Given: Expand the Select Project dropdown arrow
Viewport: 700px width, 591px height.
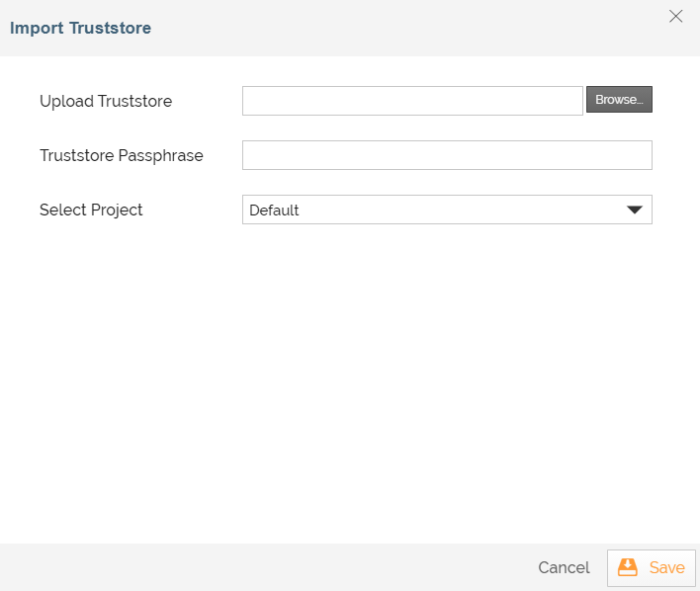Looking at the screenshot, I should [x=635, y=210].
